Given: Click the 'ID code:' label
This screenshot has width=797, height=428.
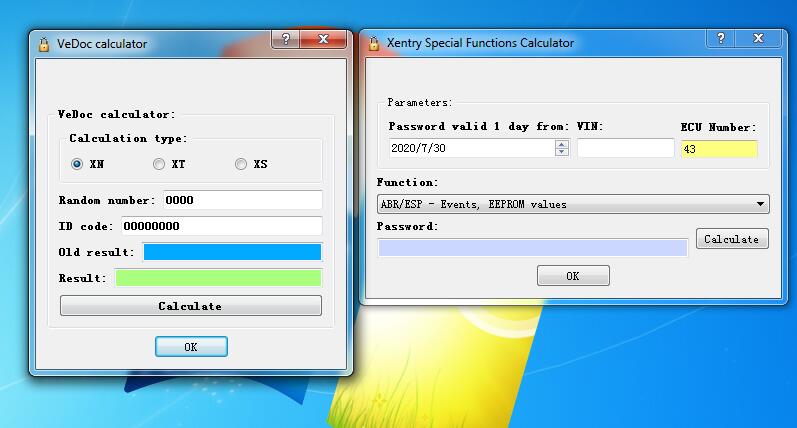Looking at the screenshot, I should tap(85, 226).
